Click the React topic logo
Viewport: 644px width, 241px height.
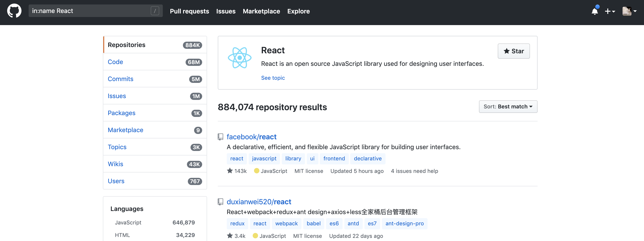pyautogui.click(x=239, y=58)
